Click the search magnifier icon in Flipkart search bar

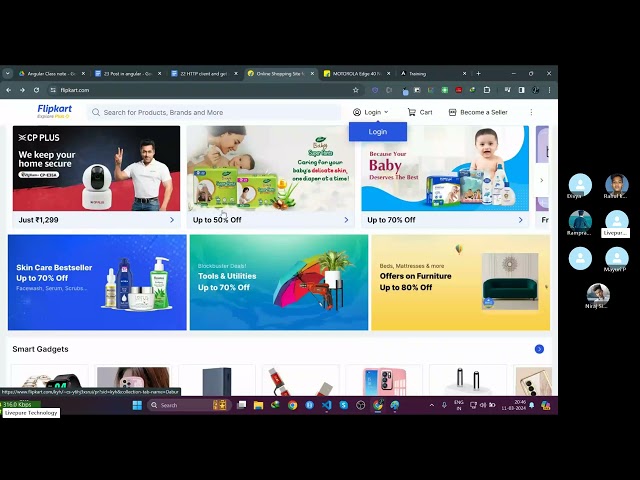(x=96, y=112)
